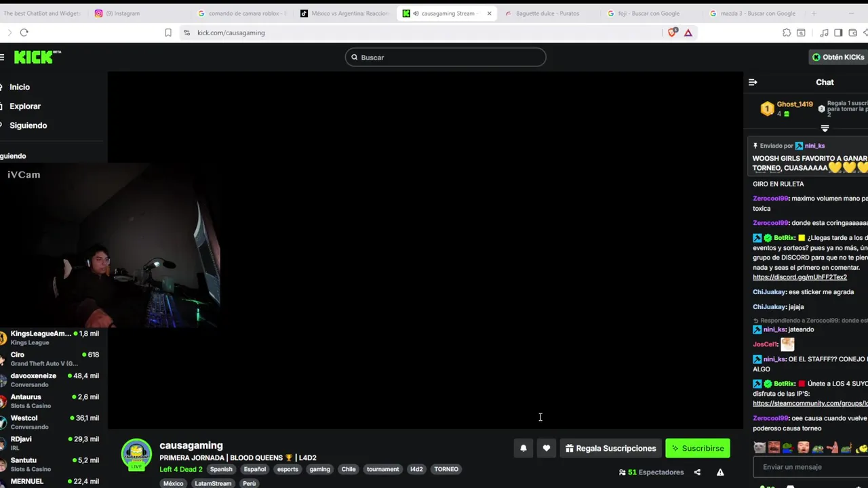868x488 pixels.
Task: Click the Enviar un mensaje chat box
Action: point(811,467)
